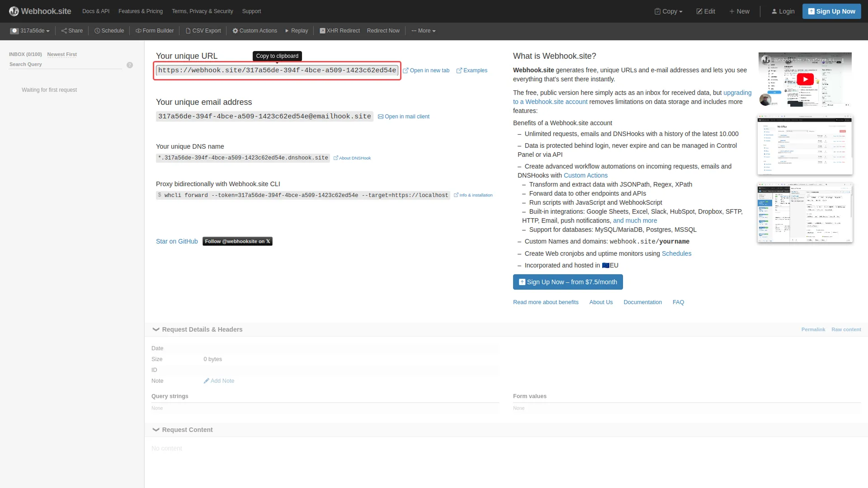
Task: Open the Docs & API menu
Action: [x=95, y=11]
